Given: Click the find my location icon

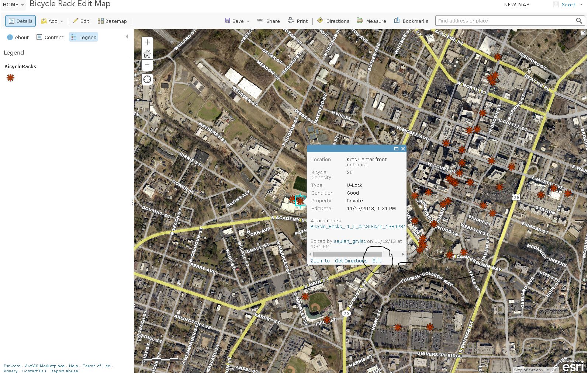Looking at the screenshot, I should coord(147,79).
